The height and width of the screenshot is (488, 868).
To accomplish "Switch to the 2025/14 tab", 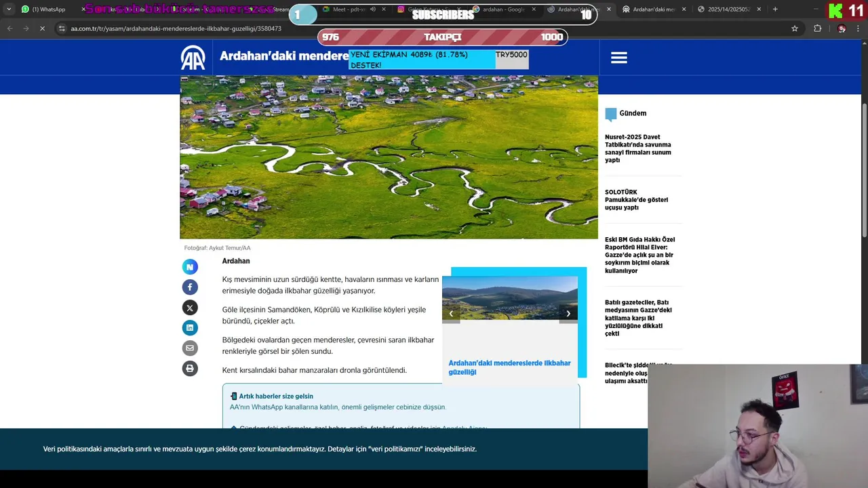I will [x=728, y=9].
